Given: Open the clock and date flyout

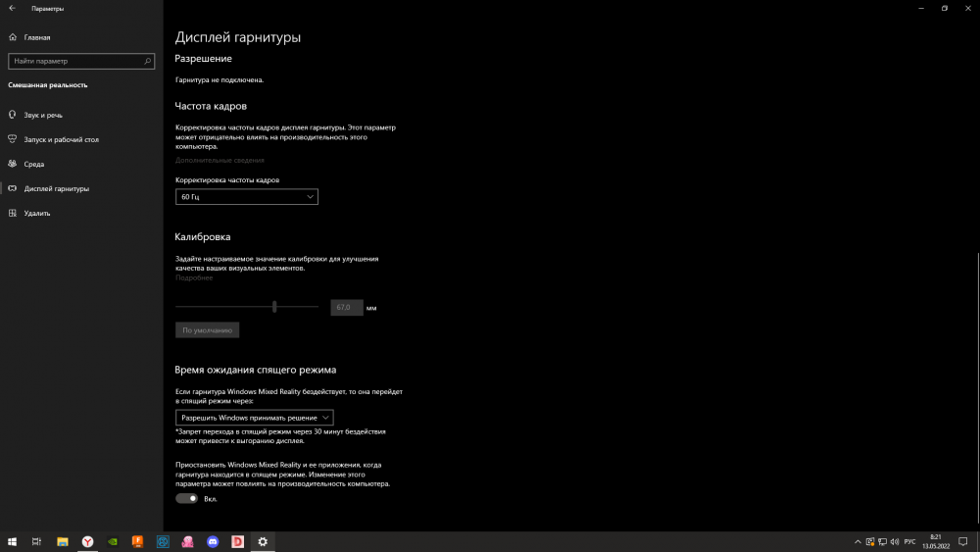Looking at the screenshot, I should 936,542.
